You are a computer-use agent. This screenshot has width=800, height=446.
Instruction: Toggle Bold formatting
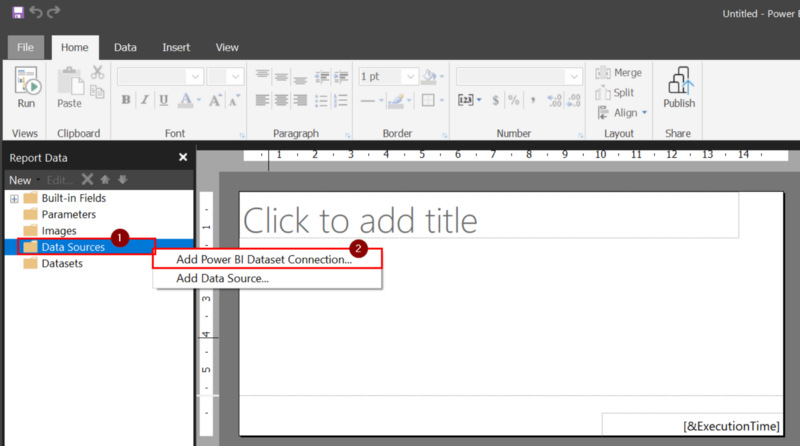coord(126,100)
